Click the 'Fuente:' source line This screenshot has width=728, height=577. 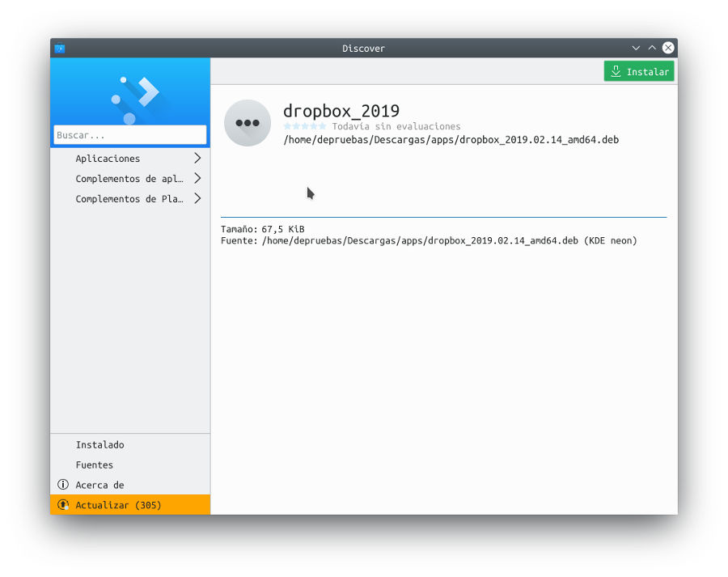coord(429,240)
